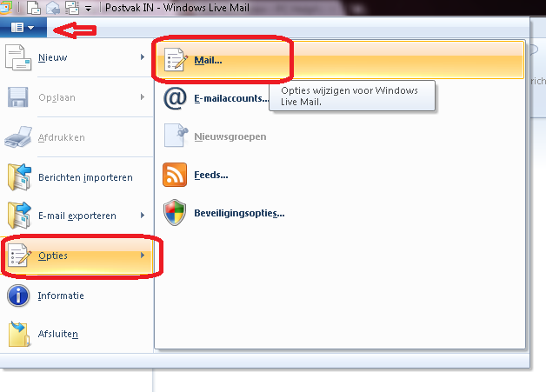Click the Mail... options pencil icon
546x392 pixels.
pos(176,59)
